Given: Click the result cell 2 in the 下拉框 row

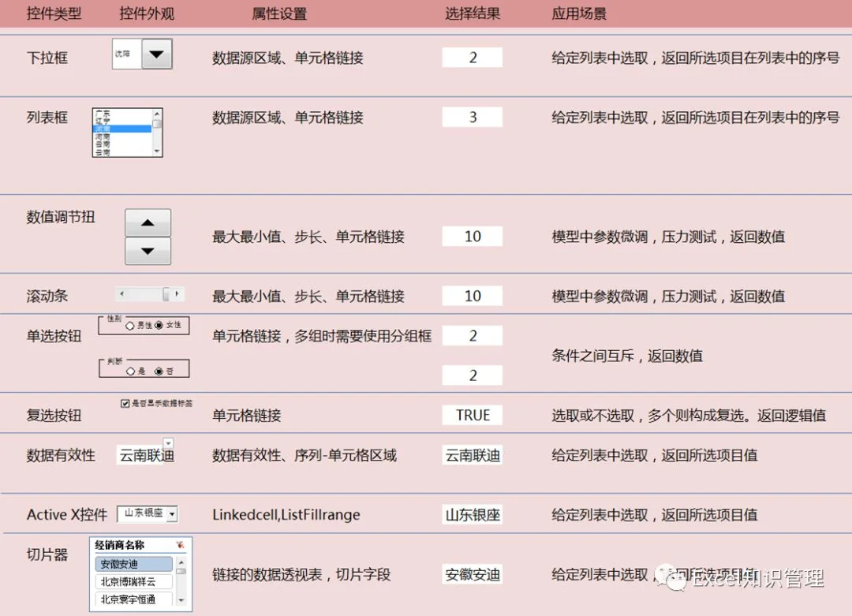Looking at the screenshot, I should tap(473, 58).
